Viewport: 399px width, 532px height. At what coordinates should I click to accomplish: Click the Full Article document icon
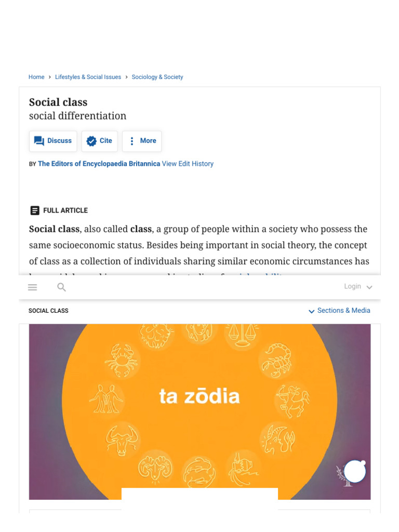(x=35, y=210)
